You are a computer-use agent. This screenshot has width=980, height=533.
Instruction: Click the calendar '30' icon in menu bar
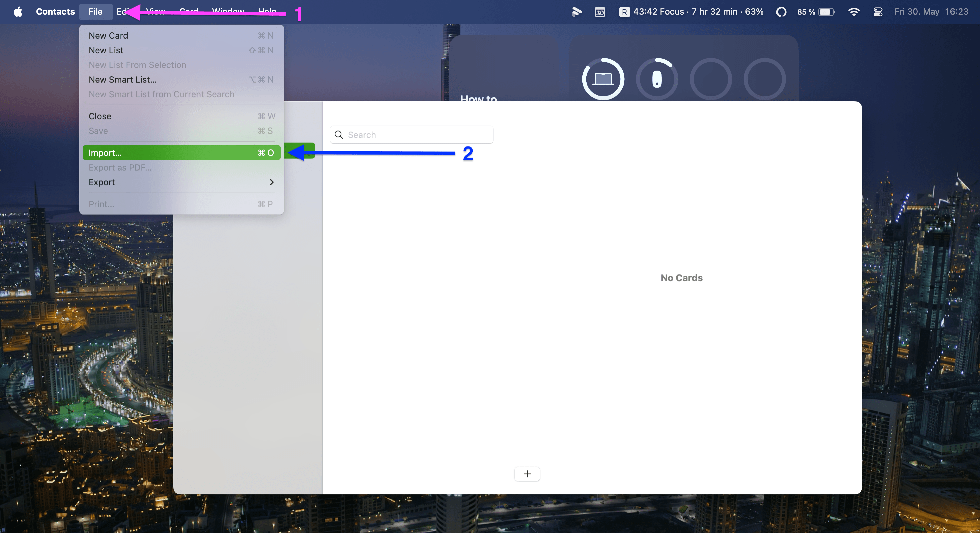(600, 12)
